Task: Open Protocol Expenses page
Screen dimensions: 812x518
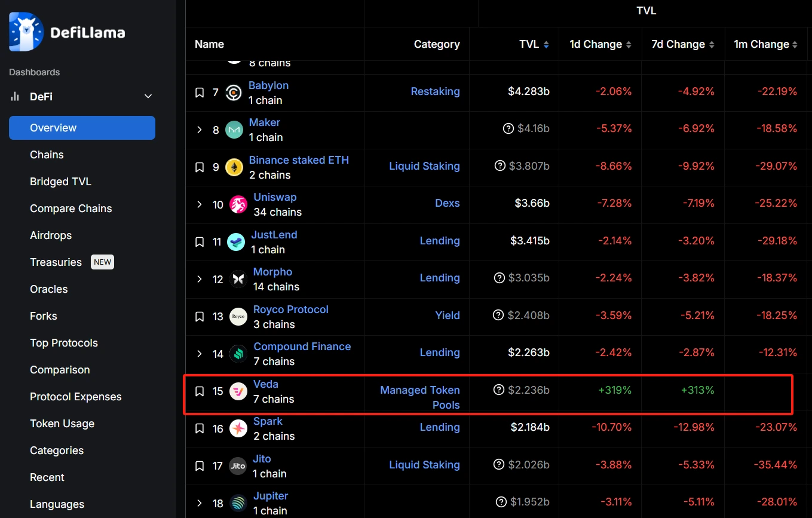Action: [x=76, y=397]
